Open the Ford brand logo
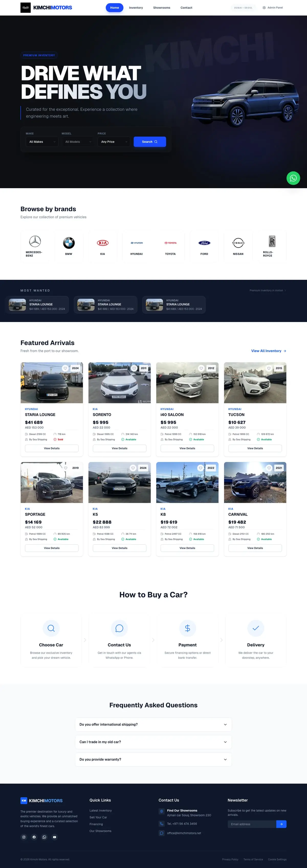 point(204,243)
